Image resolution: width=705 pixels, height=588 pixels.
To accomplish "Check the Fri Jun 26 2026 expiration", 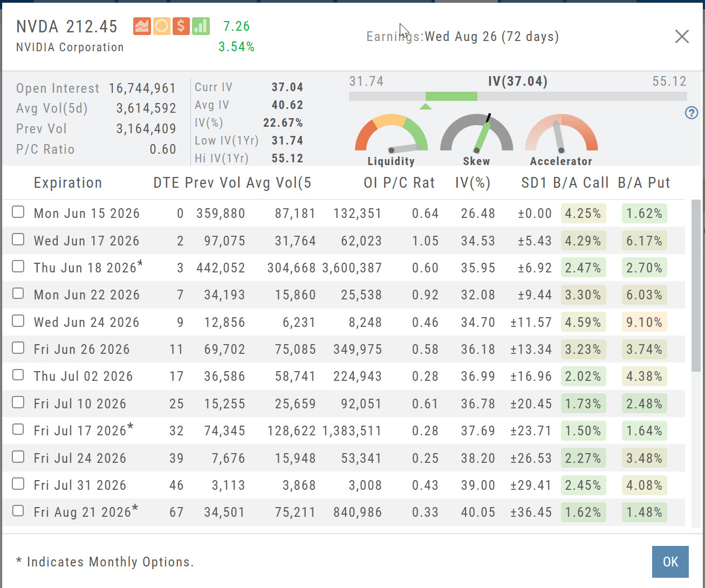I will 18,347.
